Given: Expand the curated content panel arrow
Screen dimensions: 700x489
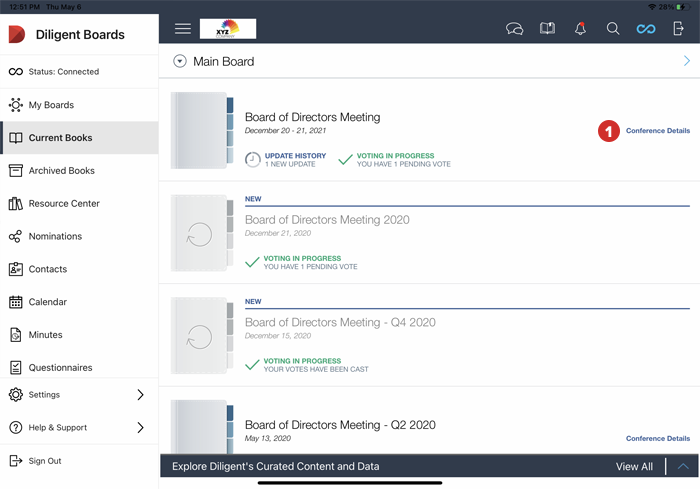Looking at the screenshot, I should click(x=683, y=466).
